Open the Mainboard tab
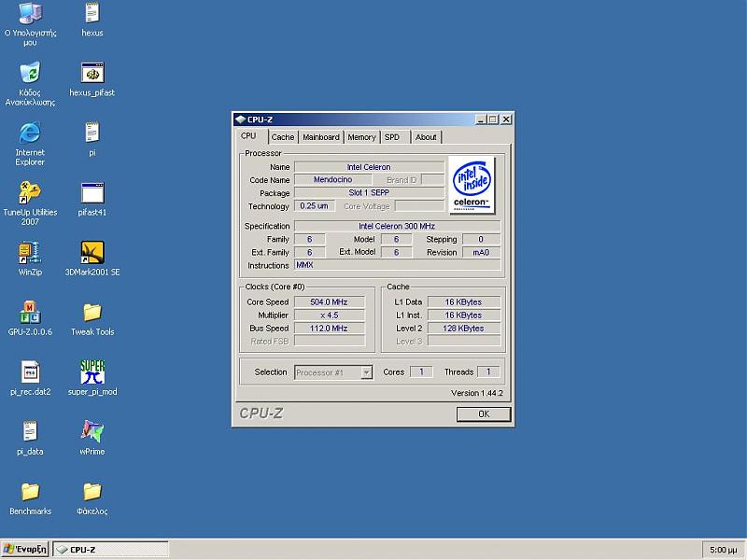 coord(321,137)
